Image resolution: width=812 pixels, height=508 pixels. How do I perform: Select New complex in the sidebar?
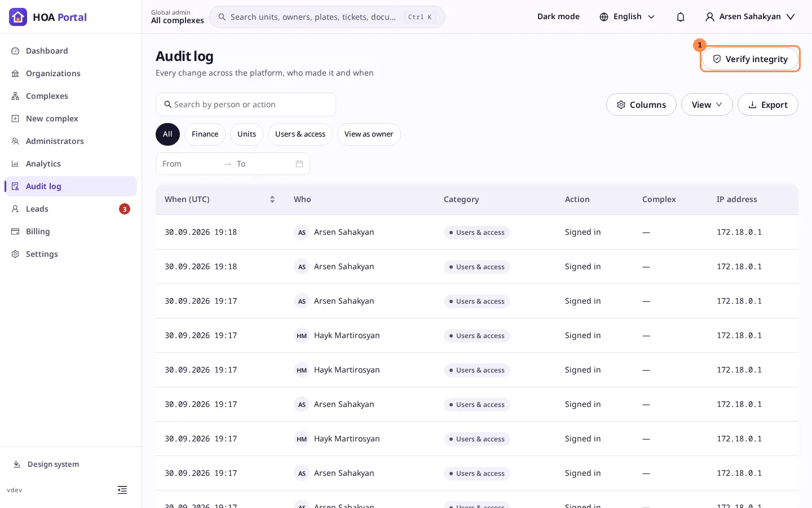70,119
